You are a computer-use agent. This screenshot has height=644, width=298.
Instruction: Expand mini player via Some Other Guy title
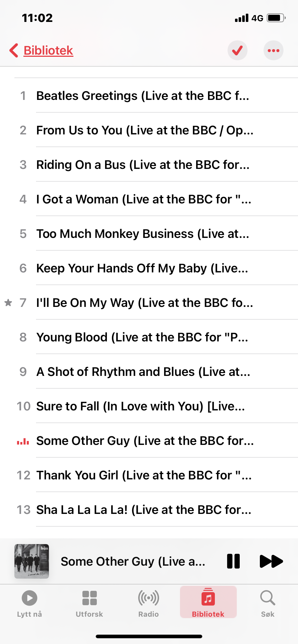(x=133, y=561)
